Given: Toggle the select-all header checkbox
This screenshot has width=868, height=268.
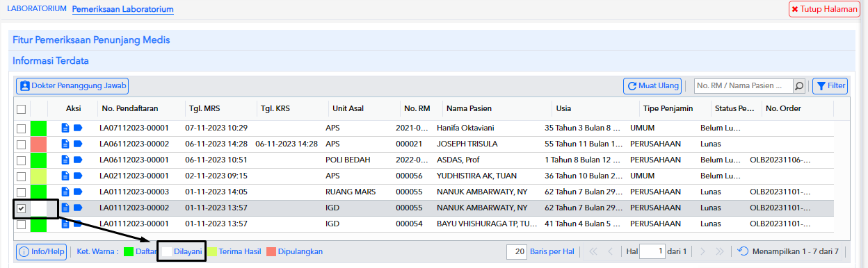Looking at the screenshot, I should tap(22, 109).
